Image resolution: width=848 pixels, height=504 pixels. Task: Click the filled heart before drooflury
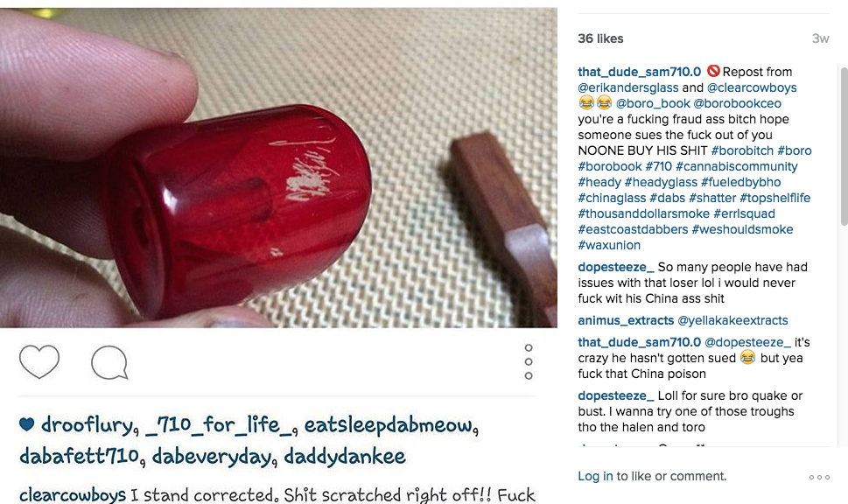(26, 424)
